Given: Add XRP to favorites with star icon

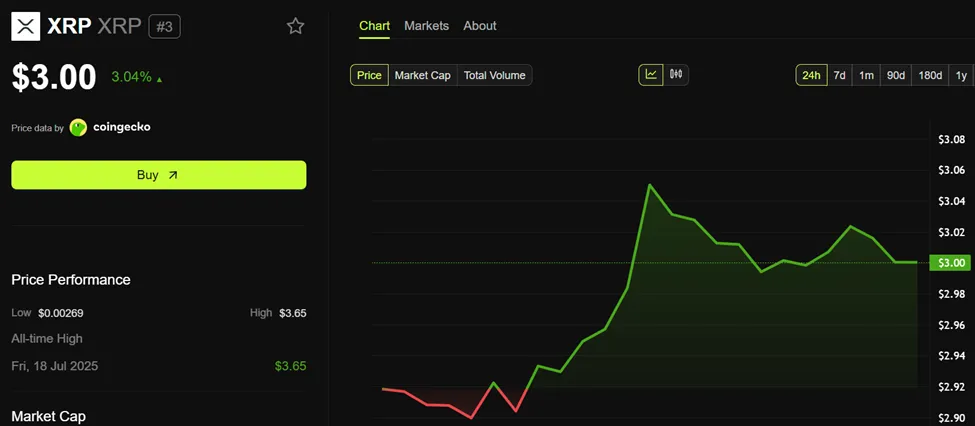Looking at the screenshot, I should pos(295,26).
